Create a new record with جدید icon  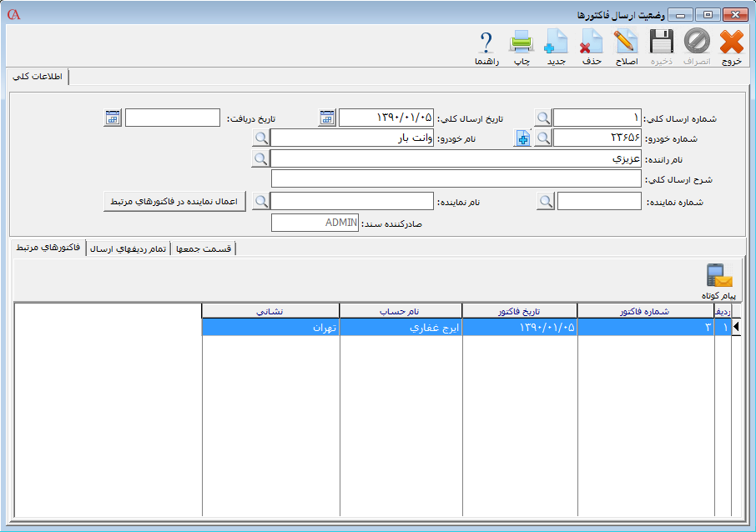point(556,42)
